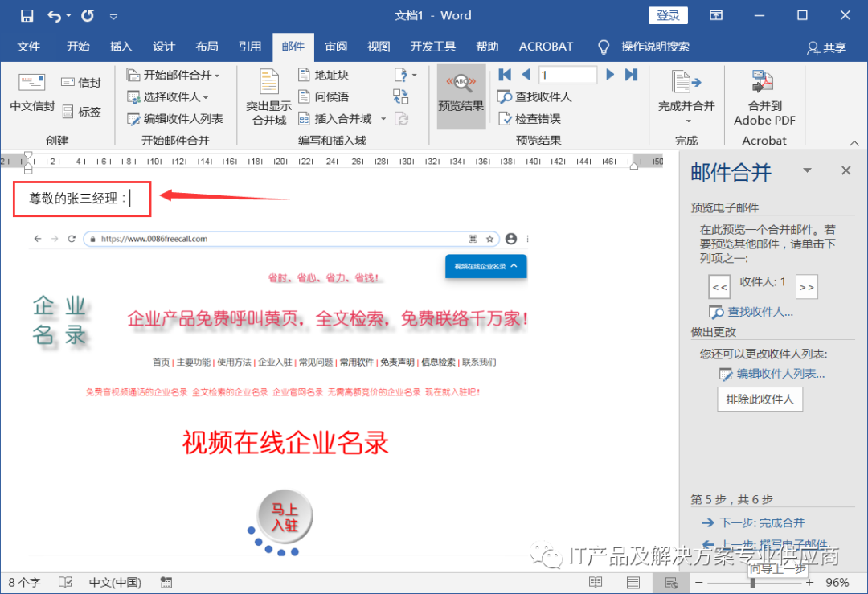This screenshot has height=594, width=868.
Task: Click the zoom slider handle
Action: pos(752,583)
